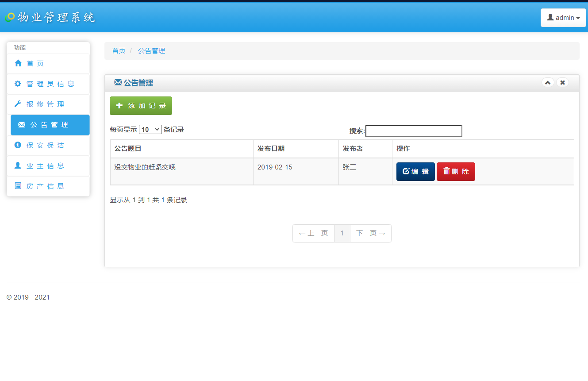The image size is (588, 381).
Task: Select 公告管理 in the left menu
Action: (x=50, y=124)
